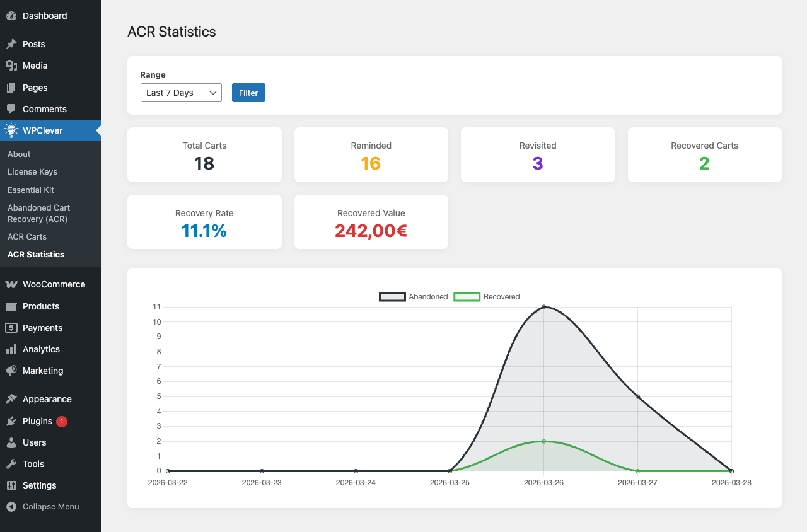This screenshot has width=807, height=532.
Task: Click the Appearance paintbrush icon
Action: 11,399
